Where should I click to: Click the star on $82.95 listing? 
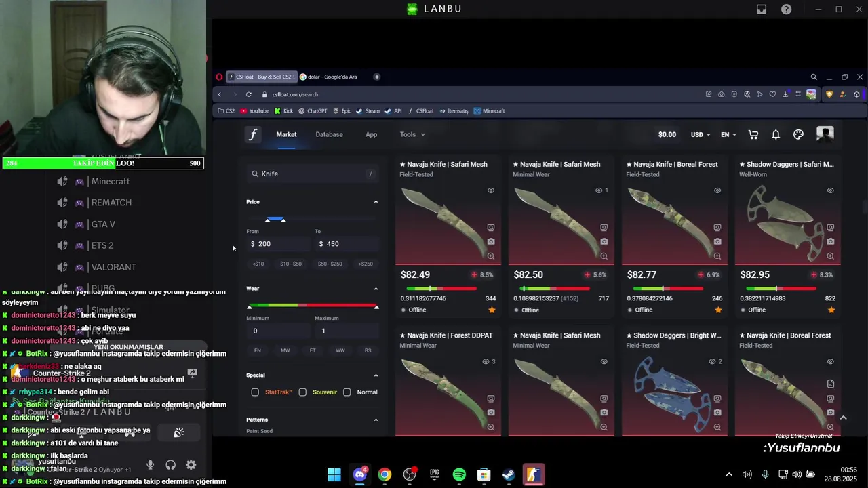831,310
